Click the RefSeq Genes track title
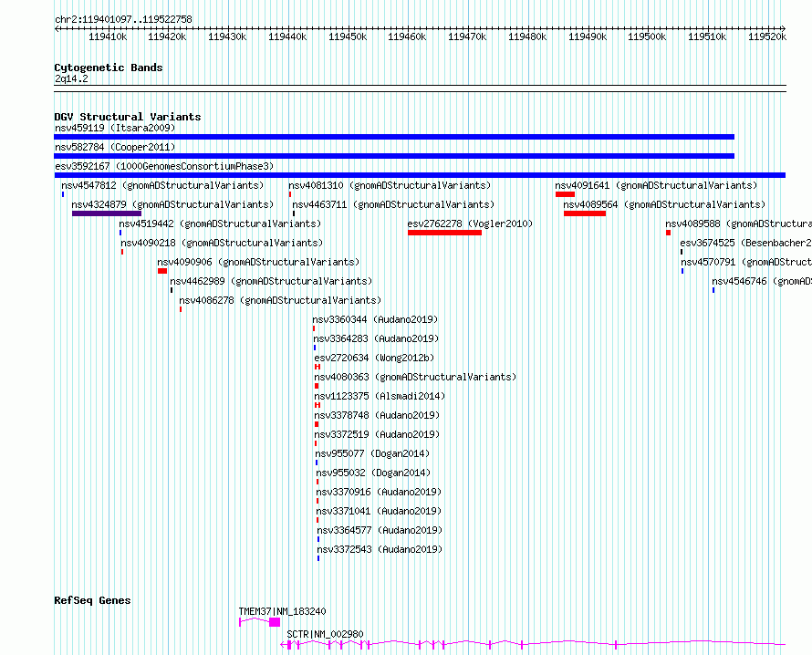Screen dimensions: 812x655 (92, 600)
